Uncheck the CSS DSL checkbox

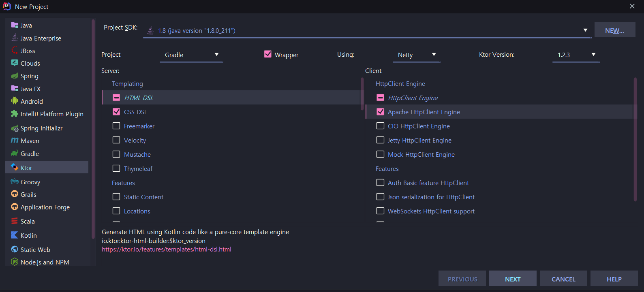(x=116, y=112)
